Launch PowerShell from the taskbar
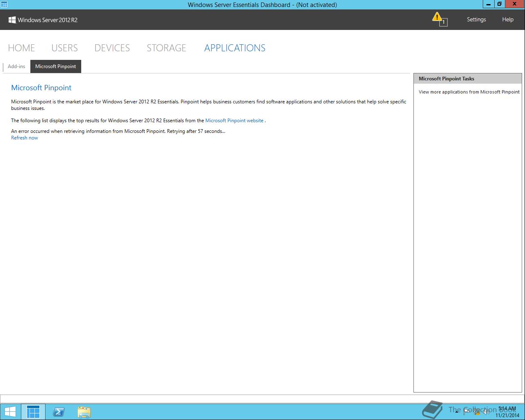The height and width of the screenshot is (420, 525). coord(59,411)
